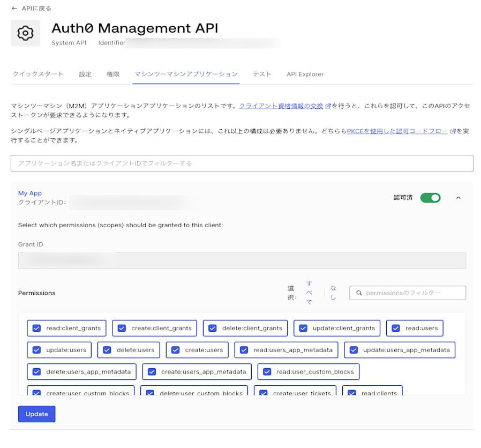
Task: Click the My App application link
Action: [x=30, y=193]
